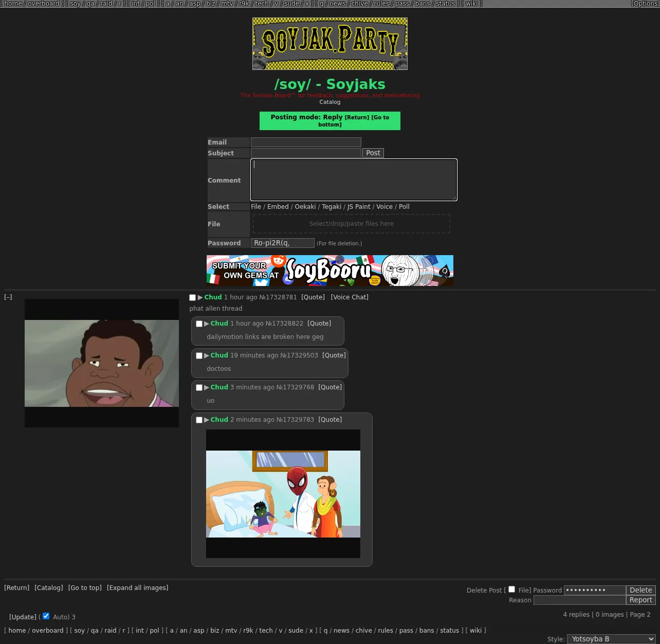Click the file drop zone 'Select/drop/paste files here'

[352, 224]
